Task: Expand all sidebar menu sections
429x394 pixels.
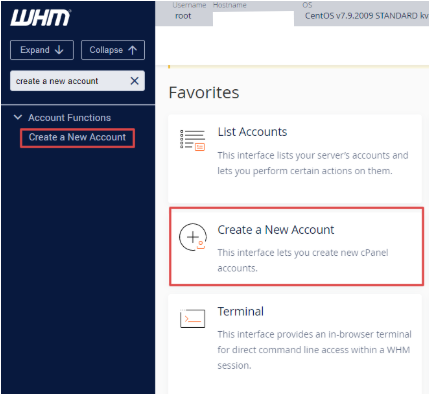Action: tap(42, 50)
